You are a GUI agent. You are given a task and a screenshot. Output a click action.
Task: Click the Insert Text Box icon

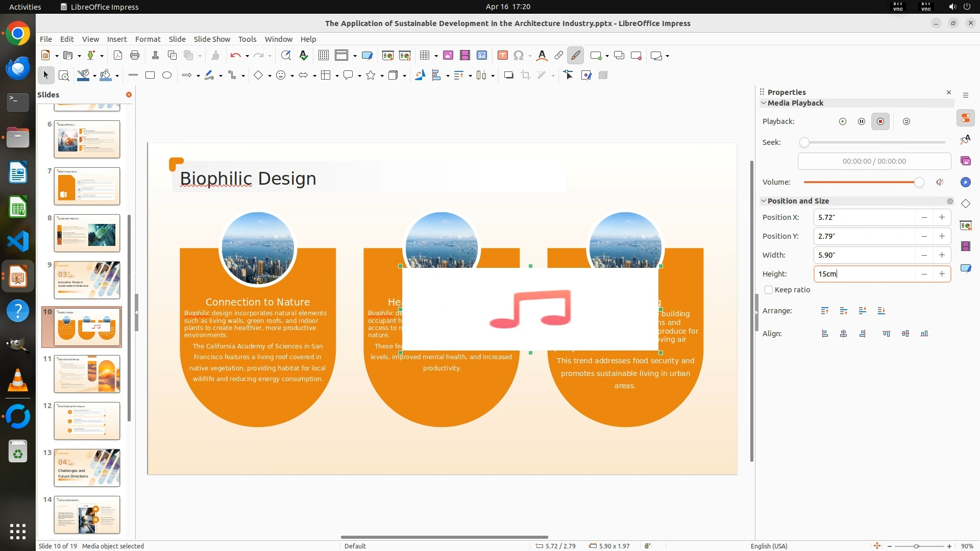[502, 56]
